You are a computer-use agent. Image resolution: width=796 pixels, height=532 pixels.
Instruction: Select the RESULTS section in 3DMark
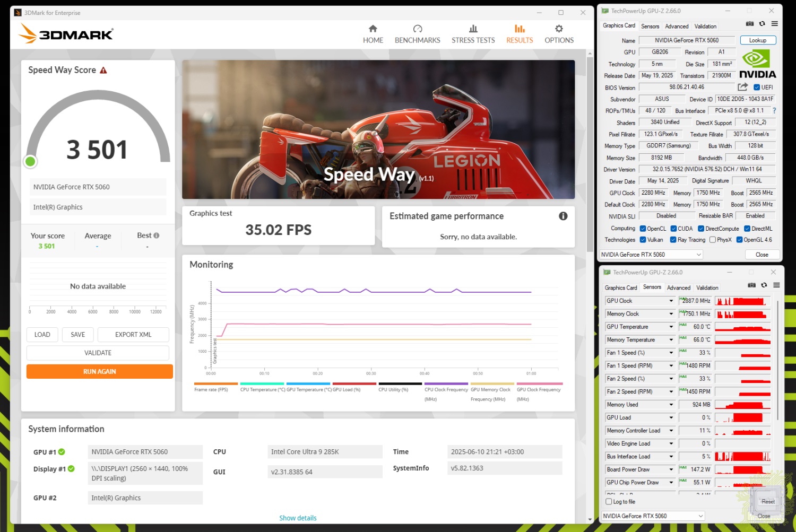[x=520, y=34]
